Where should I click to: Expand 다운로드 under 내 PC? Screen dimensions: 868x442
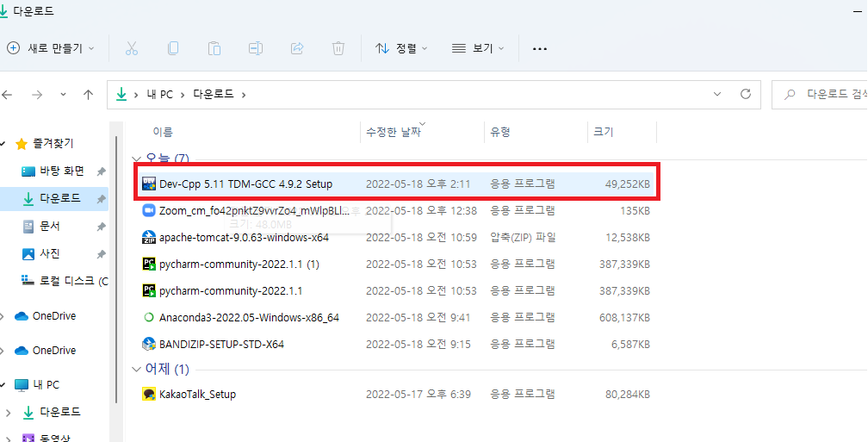click(9, 413)
